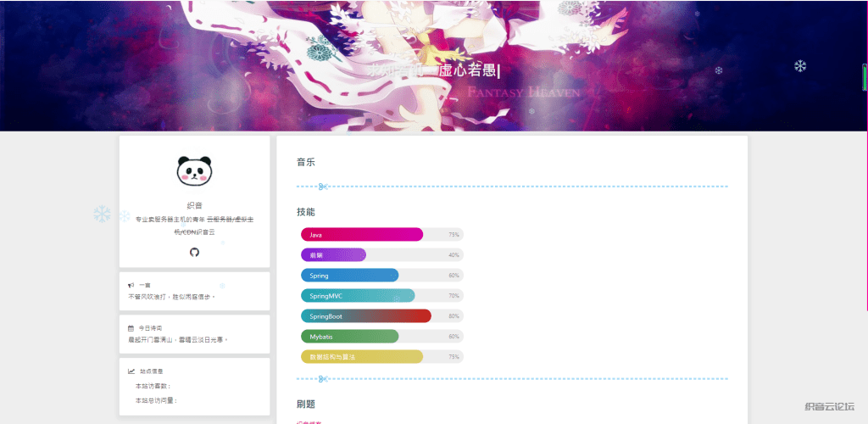Click the green Mybatis skill bar
Viewport: 868px width, 424px height.
tap(349, 337)
